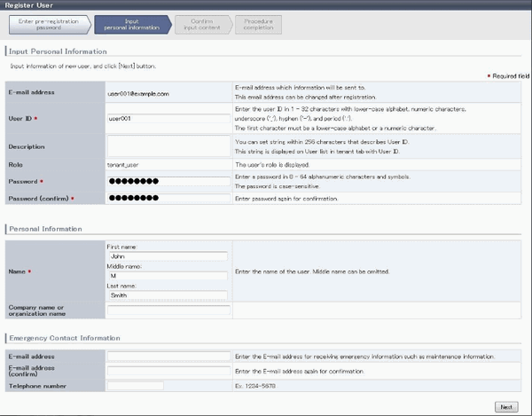Select the Input personal information step
This screenshot has width=532, height=416.
pos(129,26)
